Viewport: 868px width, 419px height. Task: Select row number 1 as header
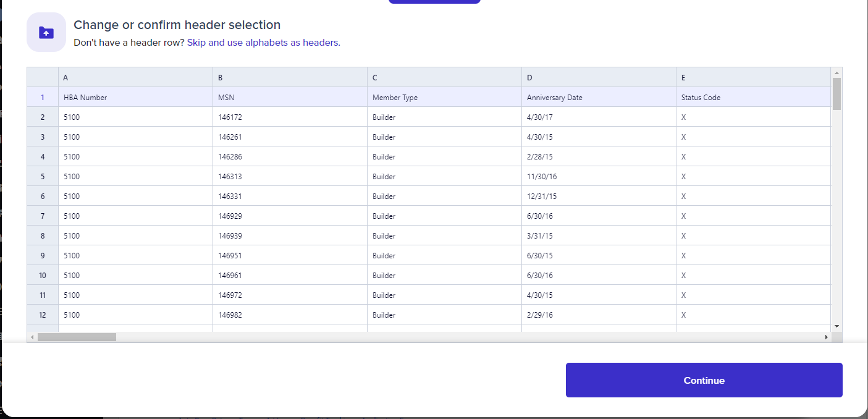(x=43, y=97)
